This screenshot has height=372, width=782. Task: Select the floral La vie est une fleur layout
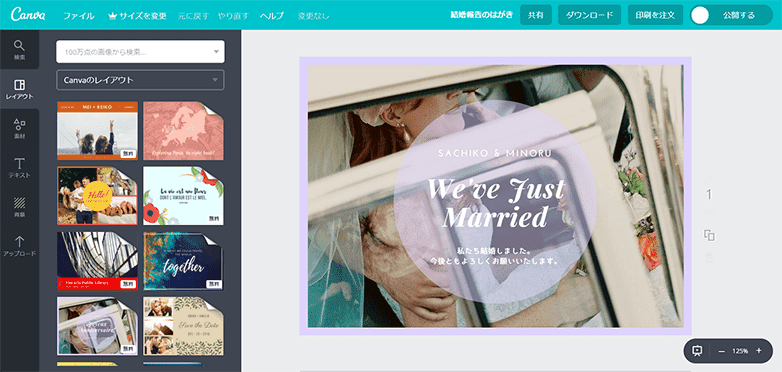pyautogui.click(x=184, y=195)
